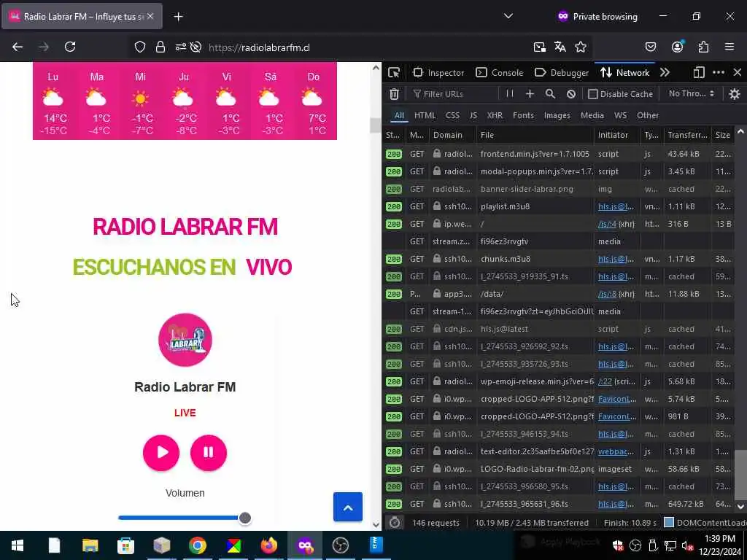Open the devtools three-dot options menu
The image size is (747, 560).
tap(719, 72)
